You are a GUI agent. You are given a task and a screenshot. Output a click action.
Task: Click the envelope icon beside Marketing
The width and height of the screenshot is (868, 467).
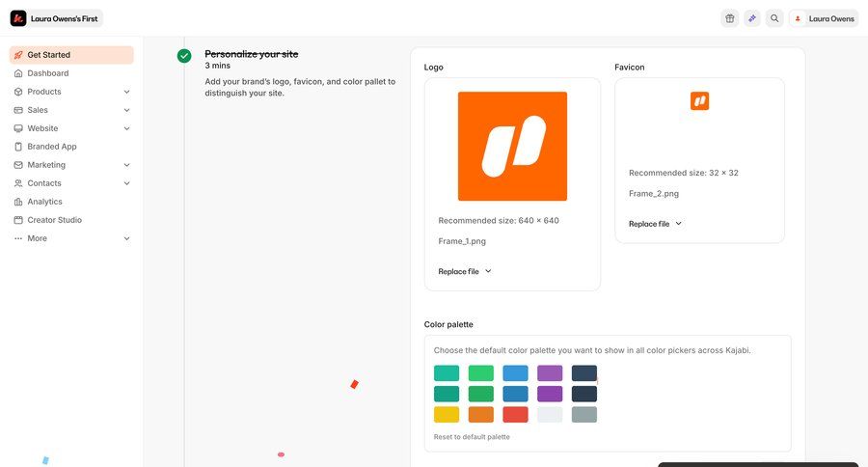18,165
